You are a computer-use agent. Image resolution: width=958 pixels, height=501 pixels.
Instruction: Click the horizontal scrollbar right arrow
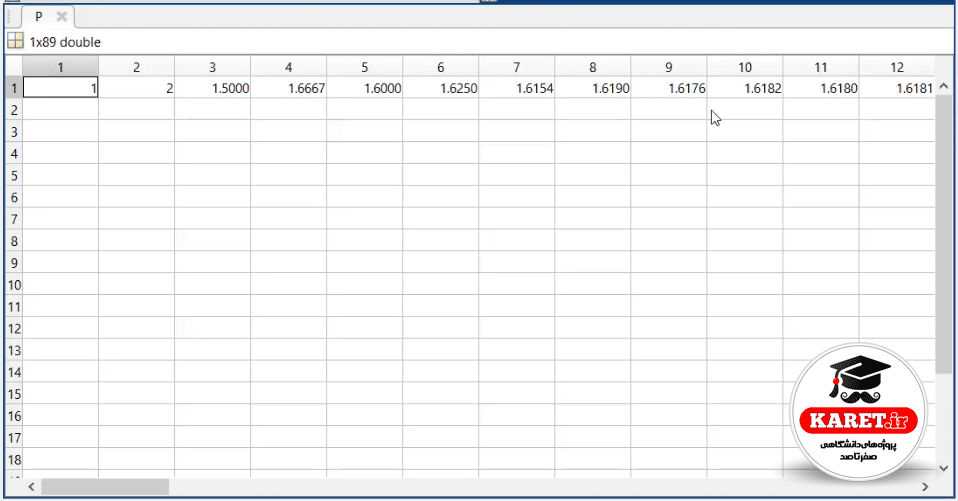(x=925, y=487)
